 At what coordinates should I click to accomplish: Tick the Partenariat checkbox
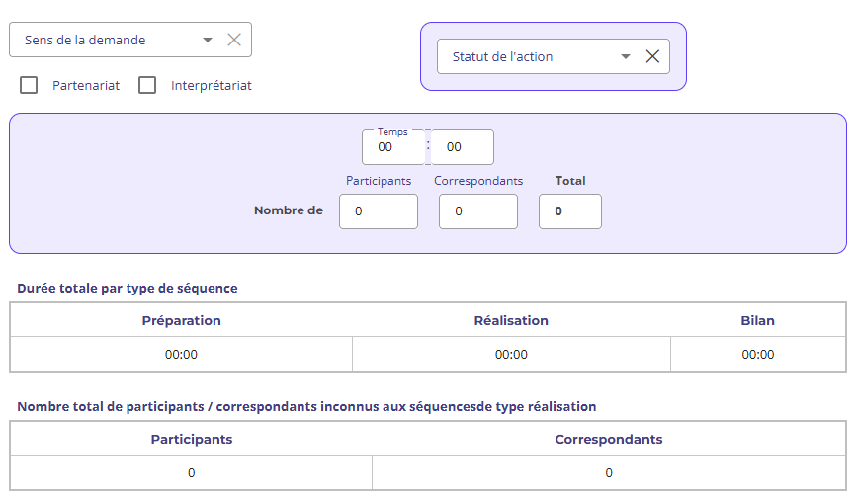pyautogui.click(x=29, y=85)
